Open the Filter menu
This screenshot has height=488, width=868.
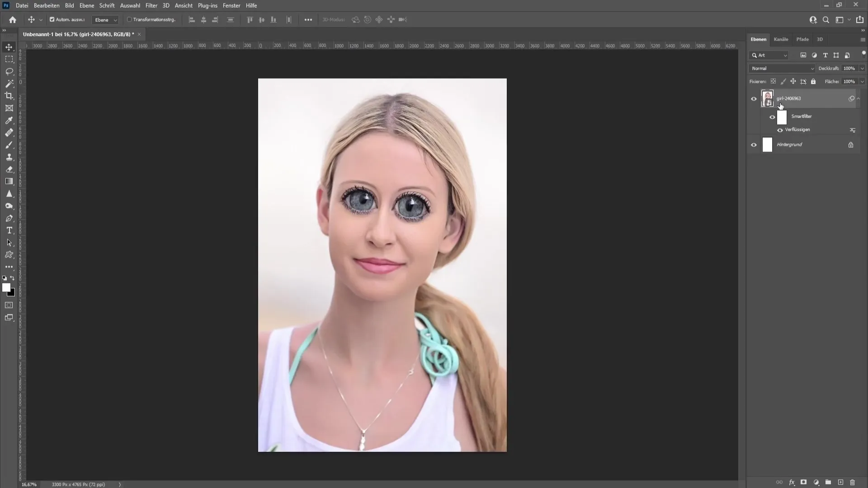coord(151,5)
